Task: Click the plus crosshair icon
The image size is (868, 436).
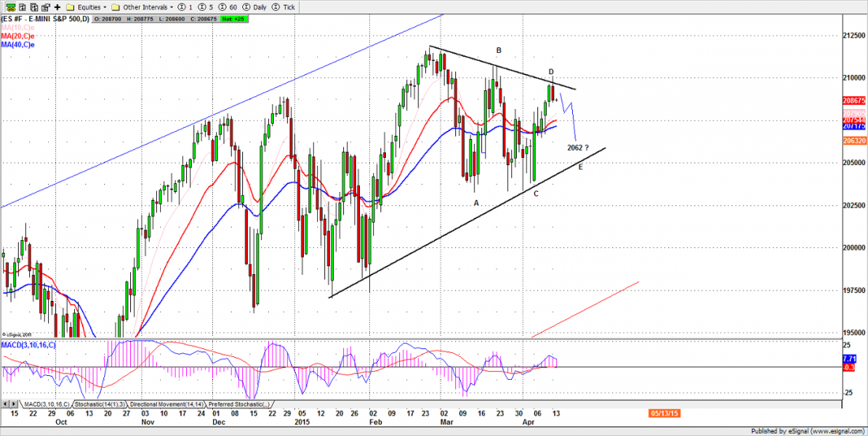Action: click(x=58, y=6)
